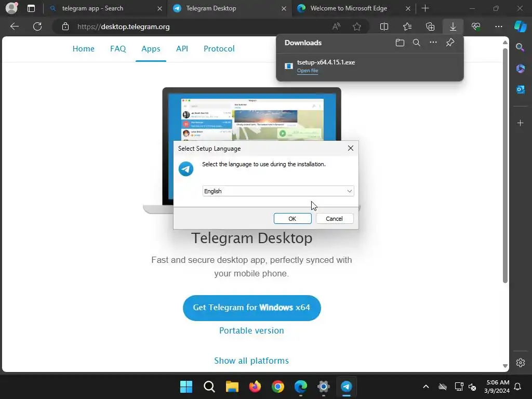Open the Portable version link
The height and width of the screenshot is (399, 532).
(x=251, y=330)
